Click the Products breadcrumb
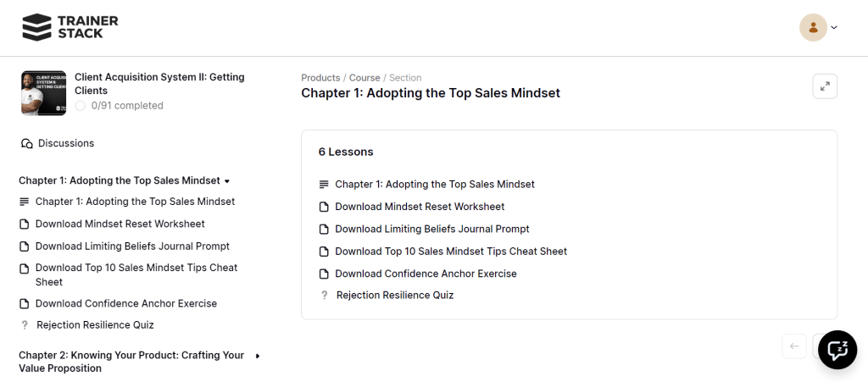868x382 pixels. 320,78
